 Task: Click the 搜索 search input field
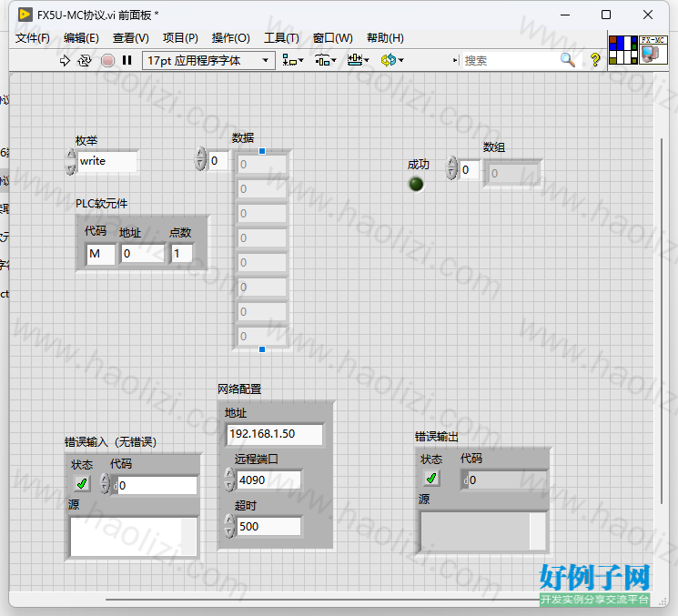coord(511,61)
